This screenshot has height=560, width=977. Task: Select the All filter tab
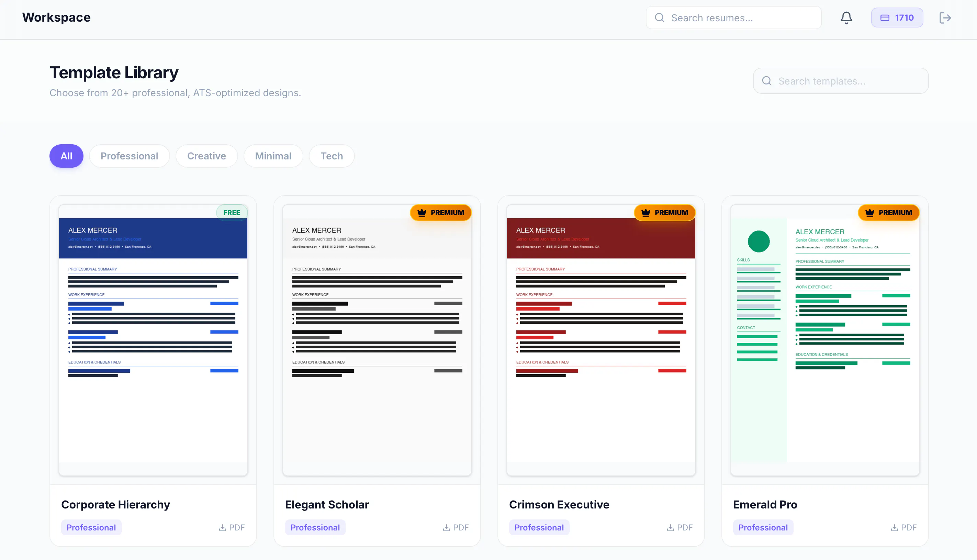(x=66, y=156)
